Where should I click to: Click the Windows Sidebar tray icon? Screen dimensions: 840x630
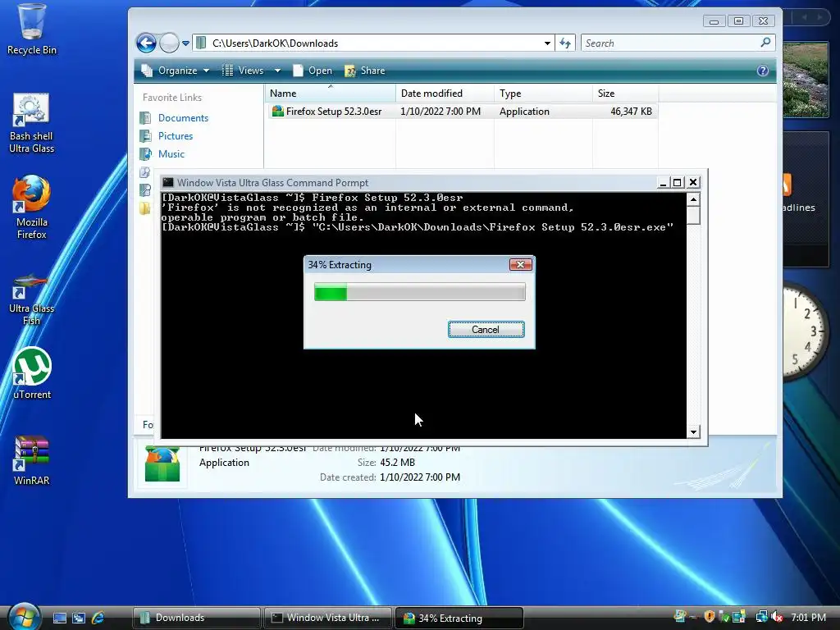pos(740,617)
